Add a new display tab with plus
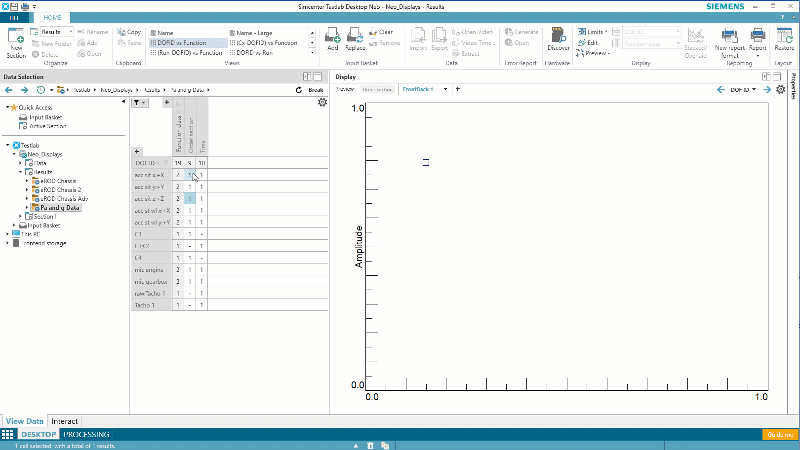 (x=457, y=89)
